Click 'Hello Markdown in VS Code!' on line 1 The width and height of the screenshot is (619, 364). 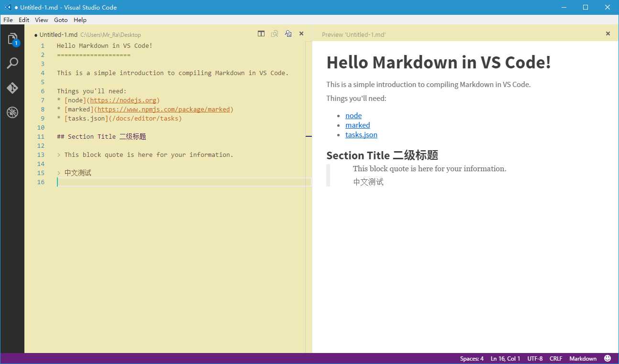coord(105,46)
